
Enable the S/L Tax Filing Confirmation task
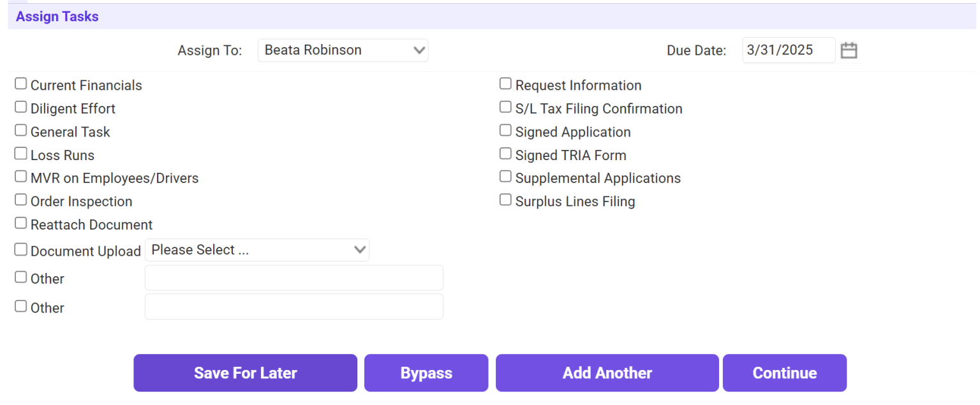point(505,107)
